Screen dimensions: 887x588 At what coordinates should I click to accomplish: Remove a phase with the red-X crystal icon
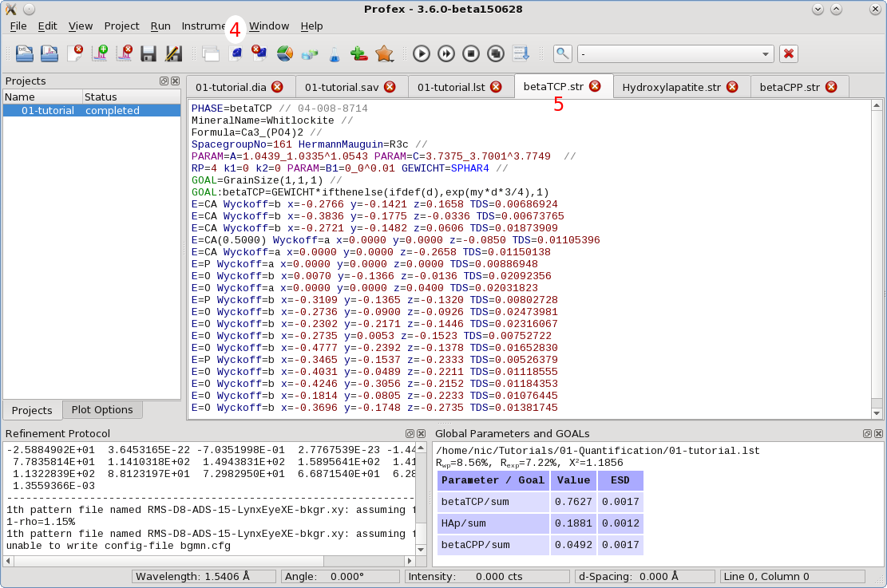pyautogui.click(x=259, y=53)
